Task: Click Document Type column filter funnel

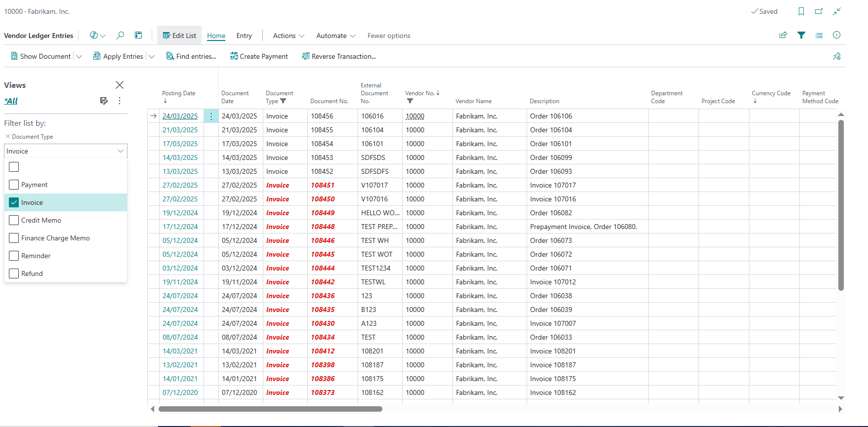Action: click(x=283, y=101)
